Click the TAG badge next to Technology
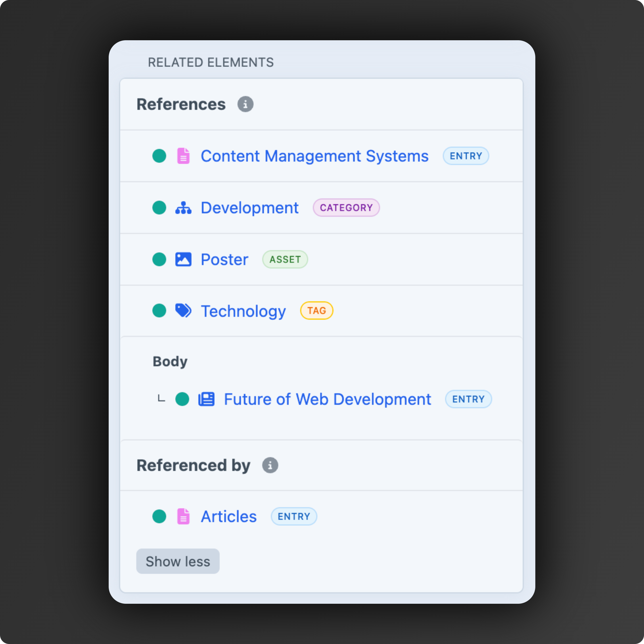644x644 pixels. (316, 310)
